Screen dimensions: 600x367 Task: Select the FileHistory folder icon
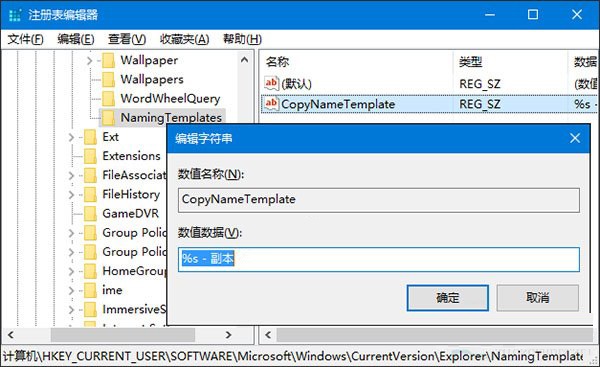pyautogui.click(x=90, y=194)
